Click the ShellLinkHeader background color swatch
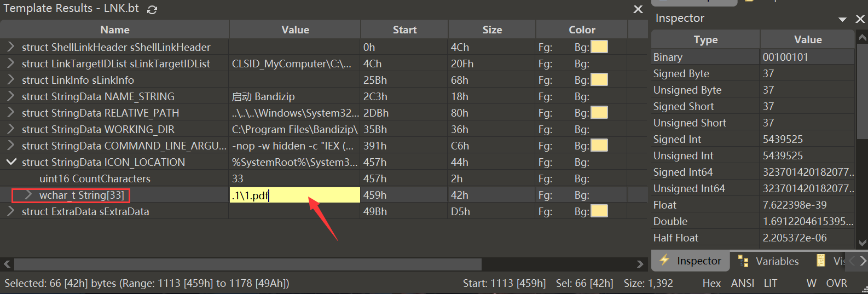 coord(599,47)
